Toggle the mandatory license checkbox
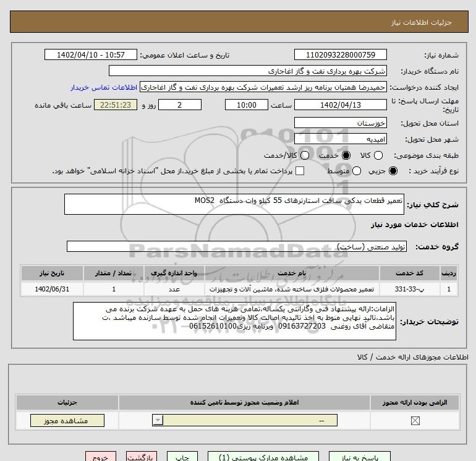476x461 pixels. pyautogui.click(x=415, y=421)
